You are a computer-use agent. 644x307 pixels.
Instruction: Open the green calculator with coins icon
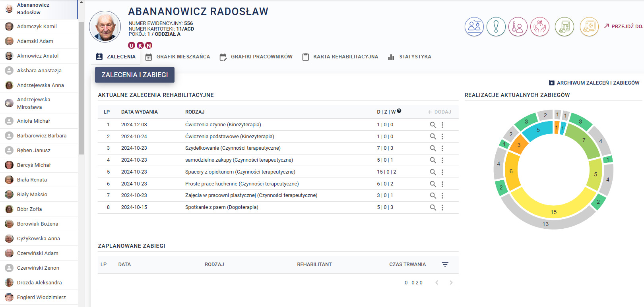click(x=564, y=27)
